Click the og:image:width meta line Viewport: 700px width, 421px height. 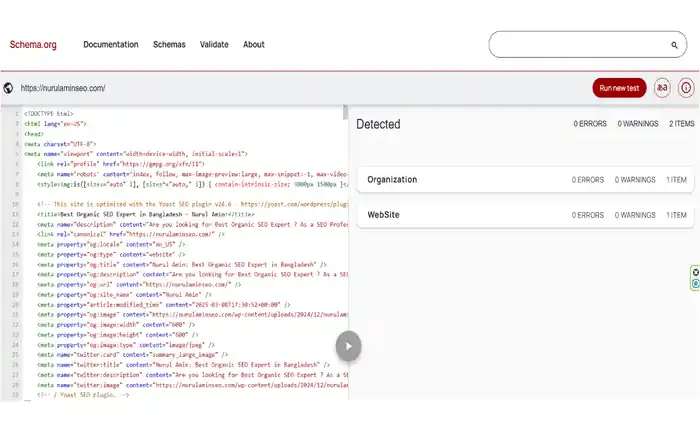[116, 325]
